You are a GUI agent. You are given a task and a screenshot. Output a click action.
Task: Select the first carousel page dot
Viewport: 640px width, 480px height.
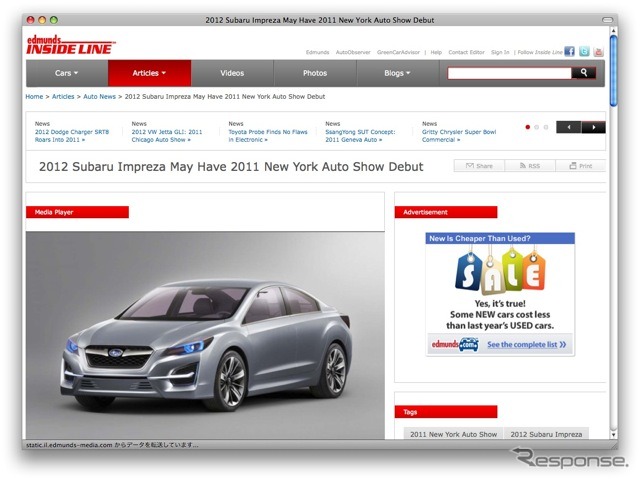click(x=528, y=127)
